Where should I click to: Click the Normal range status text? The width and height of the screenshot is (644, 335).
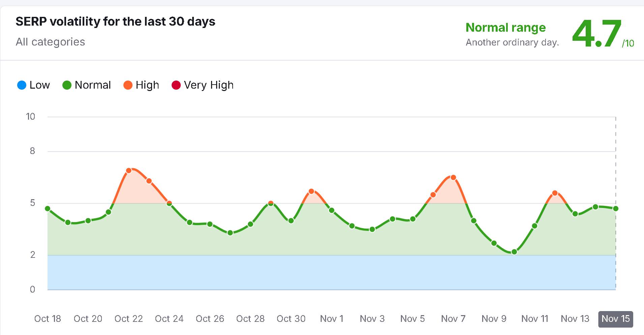click(505, 28)
